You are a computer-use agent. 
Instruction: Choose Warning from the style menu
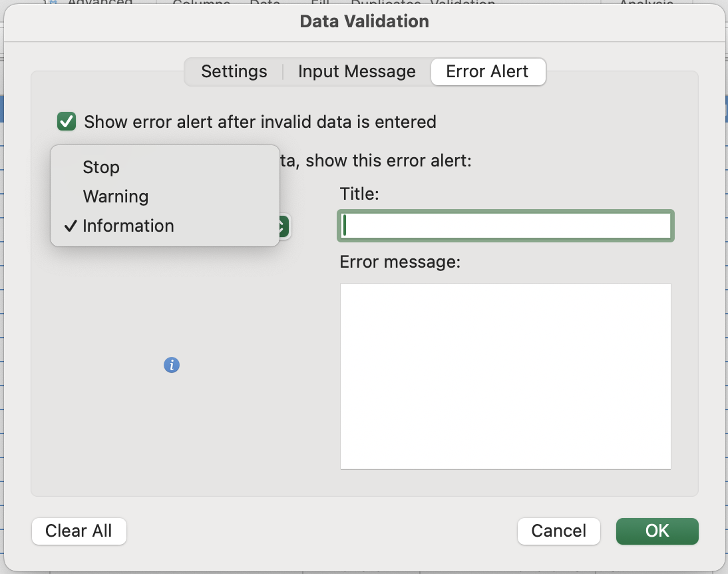pos(116,196)
